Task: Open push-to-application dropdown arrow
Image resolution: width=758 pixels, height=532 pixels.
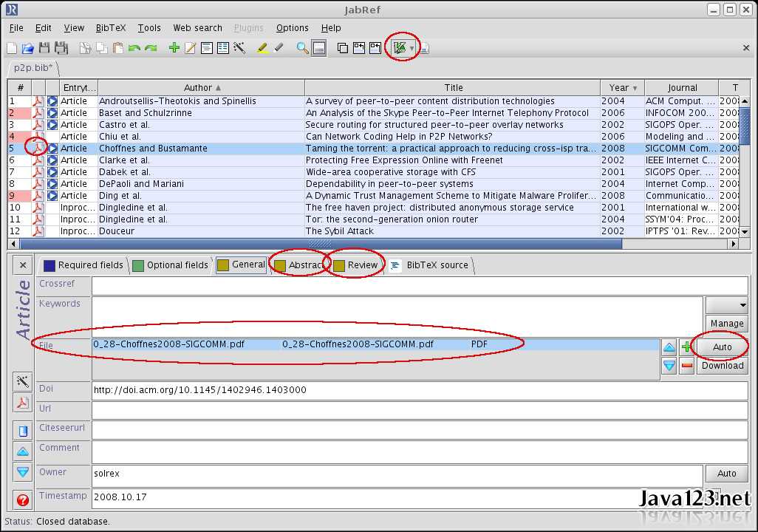Action: (412, 48)
